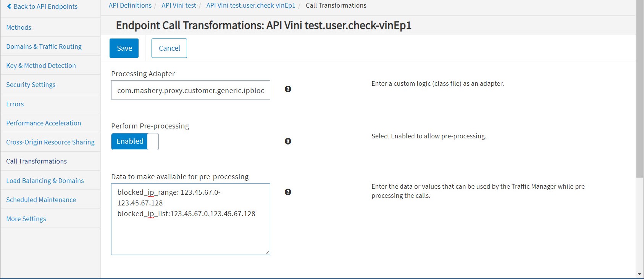Screen dimensions: 644x279
Task: Follow the API Vini test breadcrumb
Action: [x=179, y=5]
